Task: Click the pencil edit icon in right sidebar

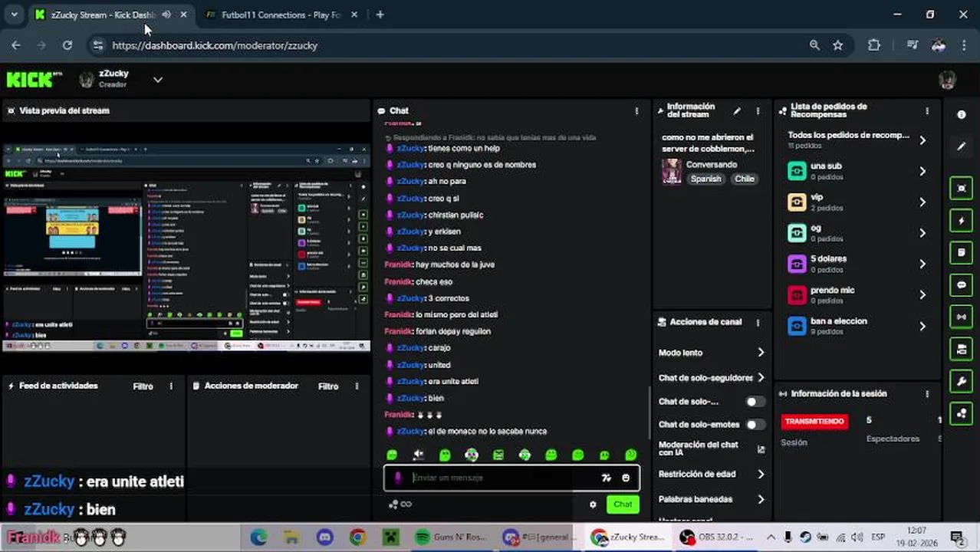Action: click(x=962, y=146)
